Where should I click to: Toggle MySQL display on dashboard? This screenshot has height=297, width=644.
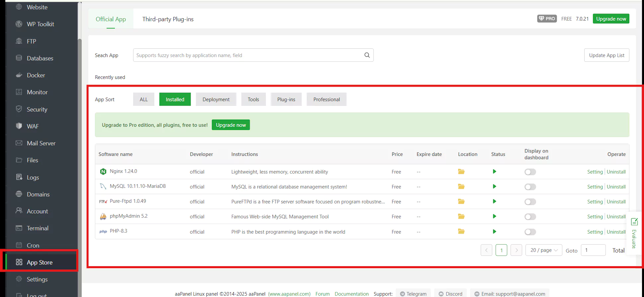coord(530,187)
